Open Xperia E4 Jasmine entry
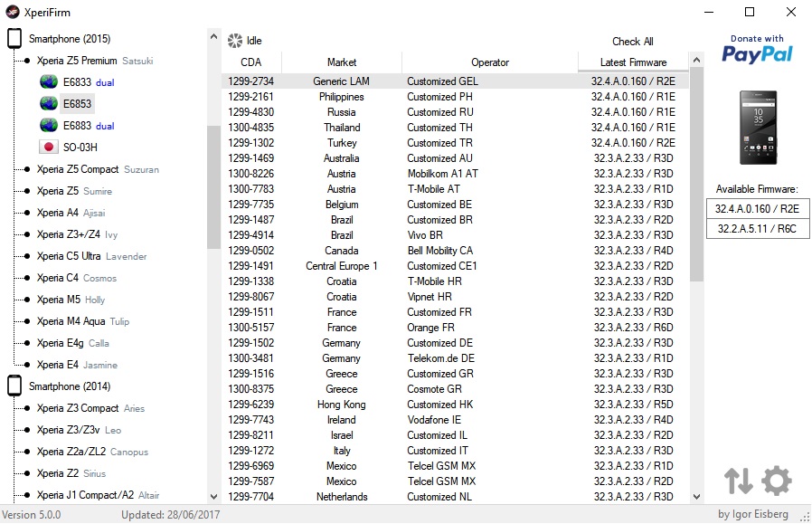 pyautogui.click(x=77, y=366)
